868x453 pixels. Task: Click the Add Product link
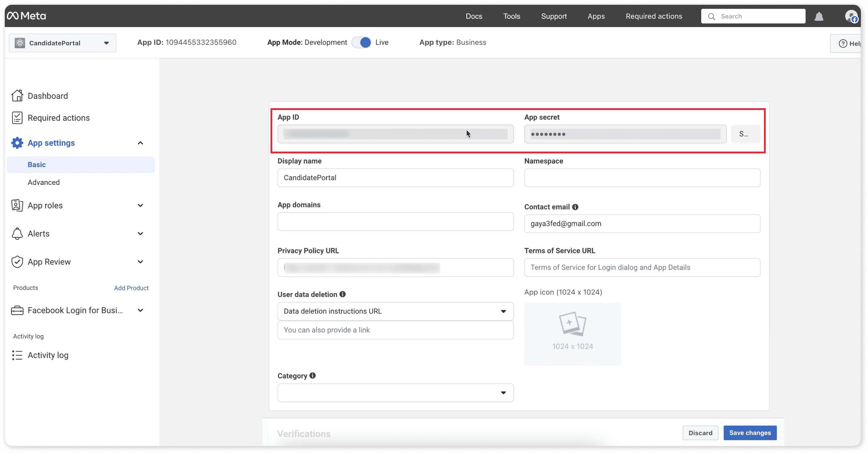131,288
